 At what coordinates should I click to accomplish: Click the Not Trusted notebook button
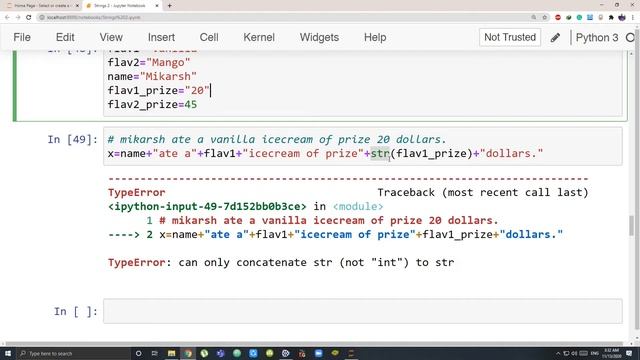[510, 37]
